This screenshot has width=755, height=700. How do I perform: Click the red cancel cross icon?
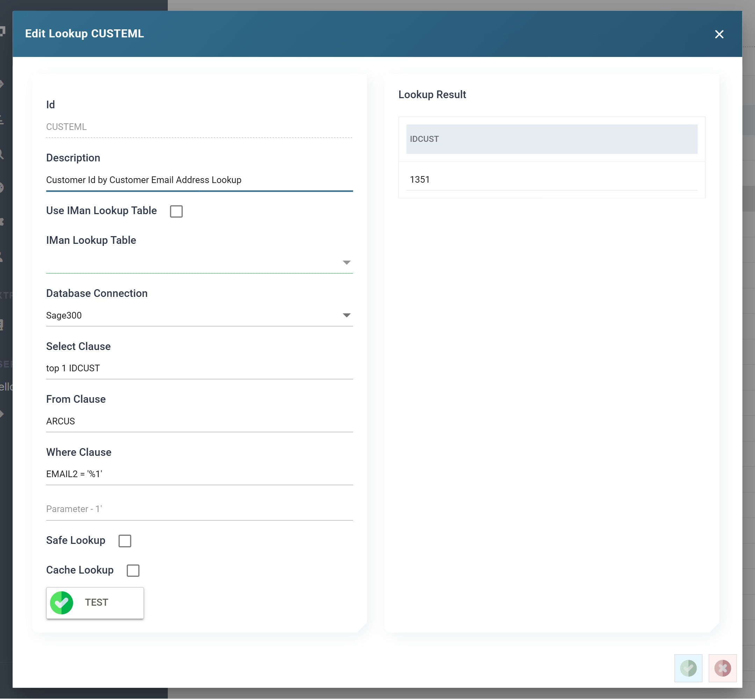pyautogui.click(x=722, y=668)
